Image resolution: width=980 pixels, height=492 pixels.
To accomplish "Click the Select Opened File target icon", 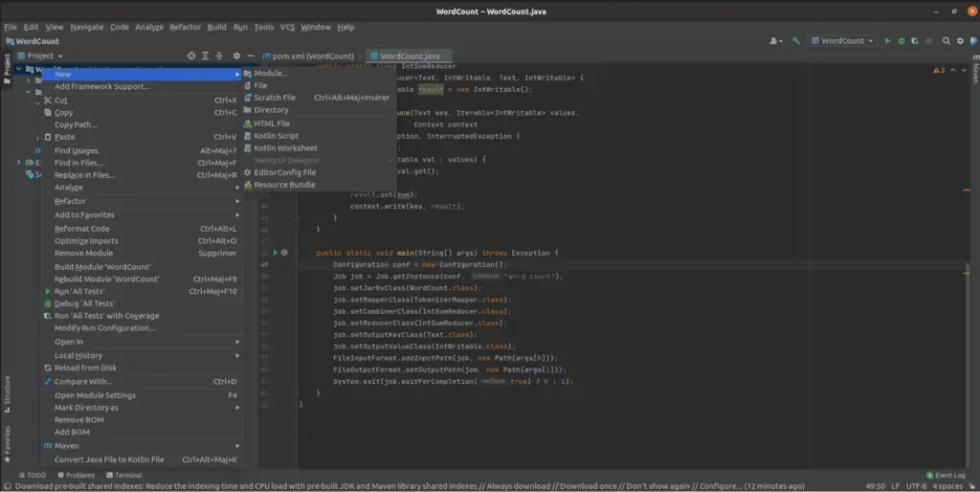I will (191, 56).
